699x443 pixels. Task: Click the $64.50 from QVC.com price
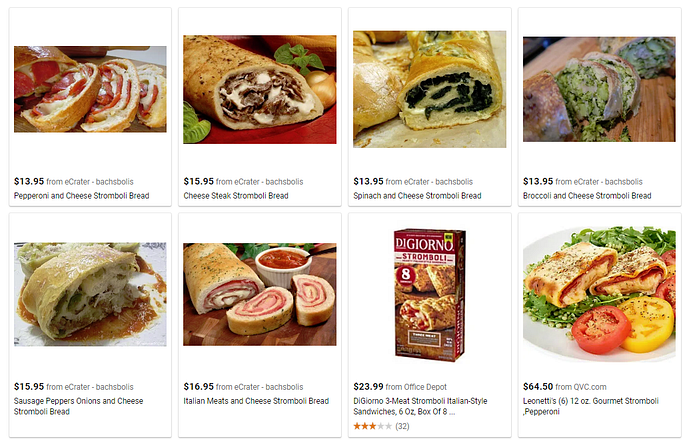coord(565,386)
